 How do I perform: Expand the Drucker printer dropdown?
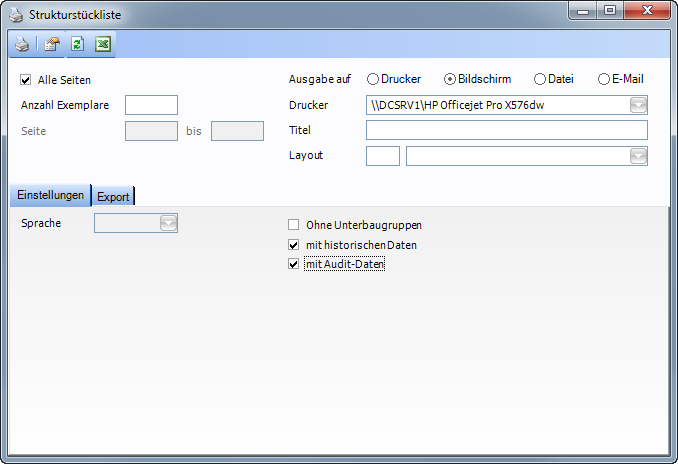coord(638,105)
